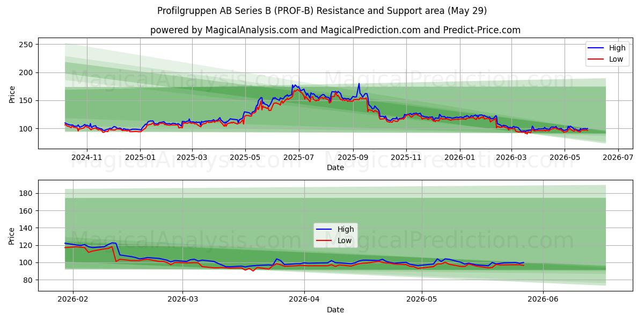The height and width of the screenshot is (322, 644).
Task: Click bottom chart y-axis value '120'
Action: [x=27, y=245]
